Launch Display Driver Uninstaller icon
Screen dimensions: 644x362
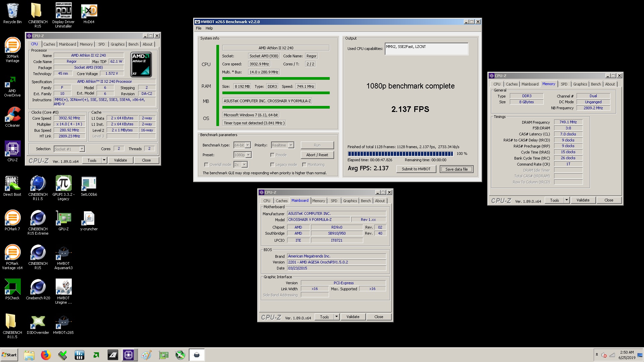click(63, 15)
